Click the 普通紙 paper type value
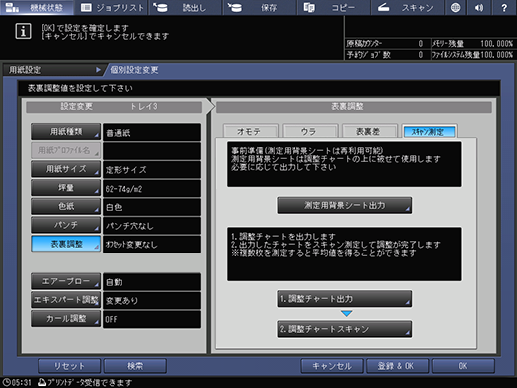The width and height of the screenshot is (517, 388). (152, 132)
